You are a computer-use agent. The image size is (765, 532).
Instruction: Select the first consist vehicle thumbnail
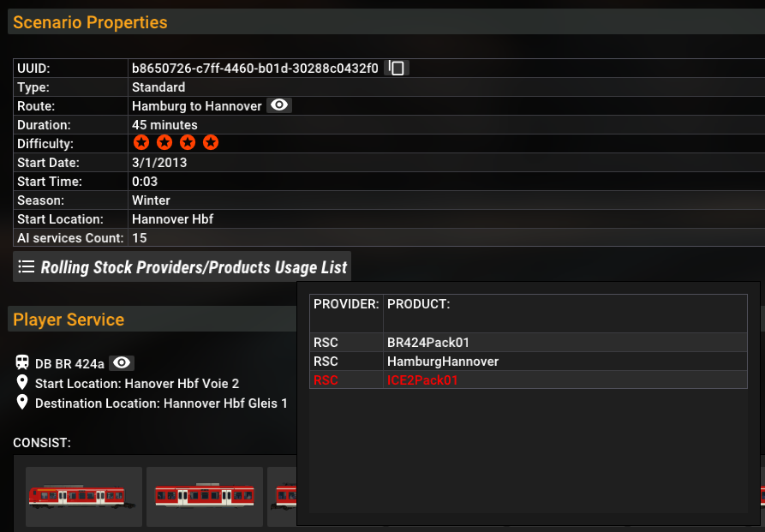click(83, 496)
